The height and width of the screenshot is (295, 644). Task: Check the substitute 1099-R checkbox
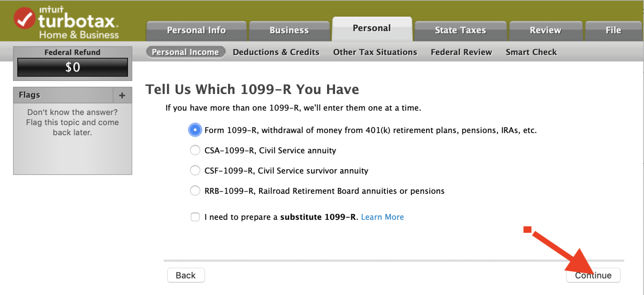pos(195,217)
